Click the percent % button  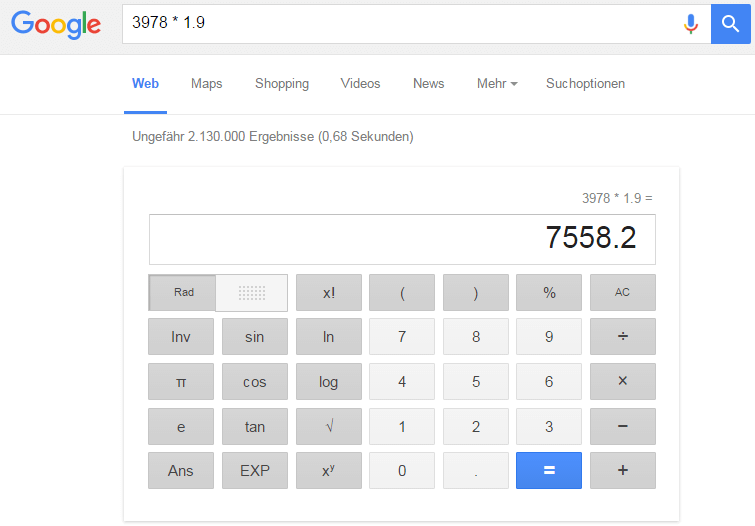(549, 292)
